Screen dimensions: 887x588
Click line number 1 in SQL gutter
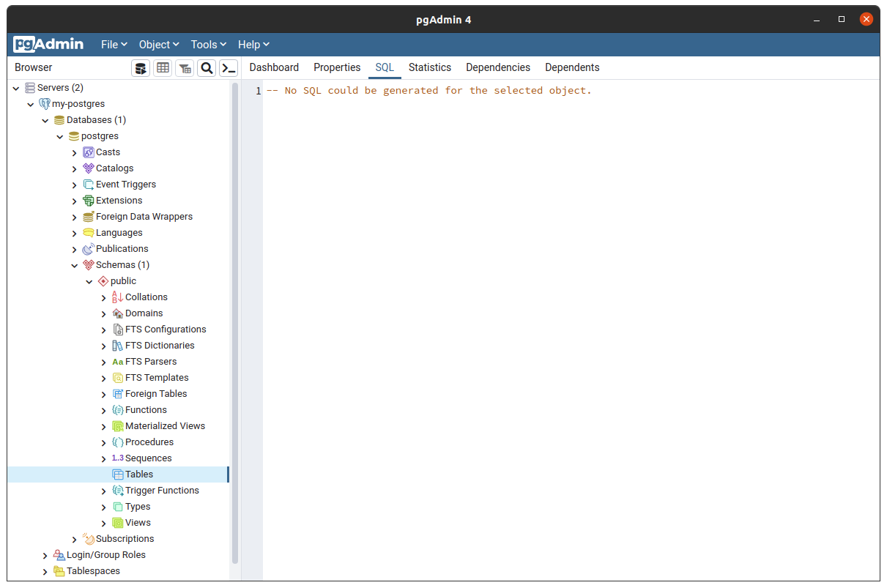coord(258,91)
